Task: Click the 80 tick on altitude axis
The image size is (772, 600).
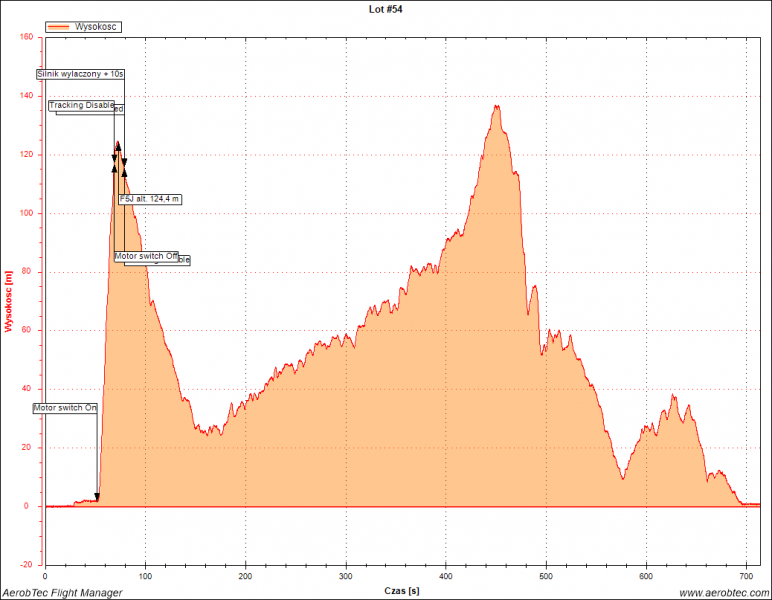Action: [29, 272]
